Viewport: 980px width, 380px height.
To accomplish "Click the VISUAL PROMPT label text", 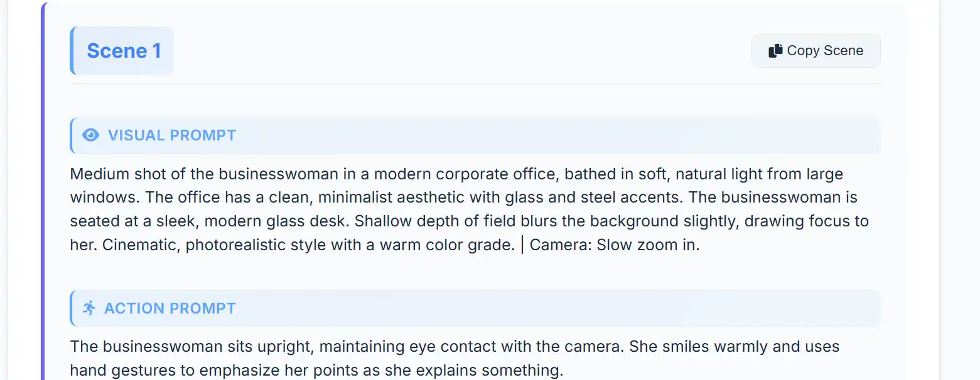I will click(x=173, y=135).
